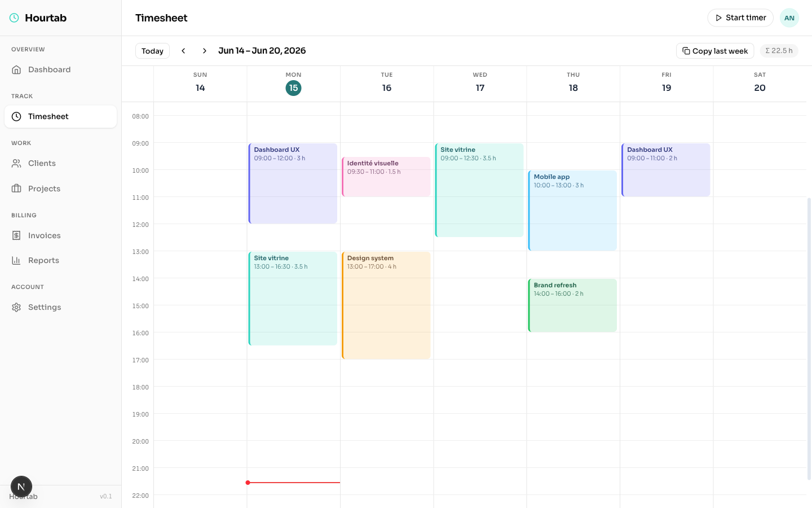Click the Reports bar chart icon
This screenshot has height=508, width=812.
click(16, 260)
